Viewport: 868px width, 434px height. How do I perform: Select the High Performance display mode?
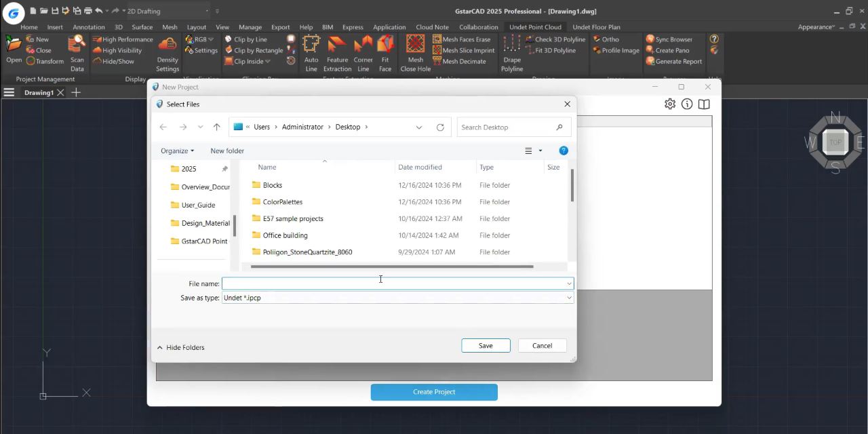click(123, 39)
